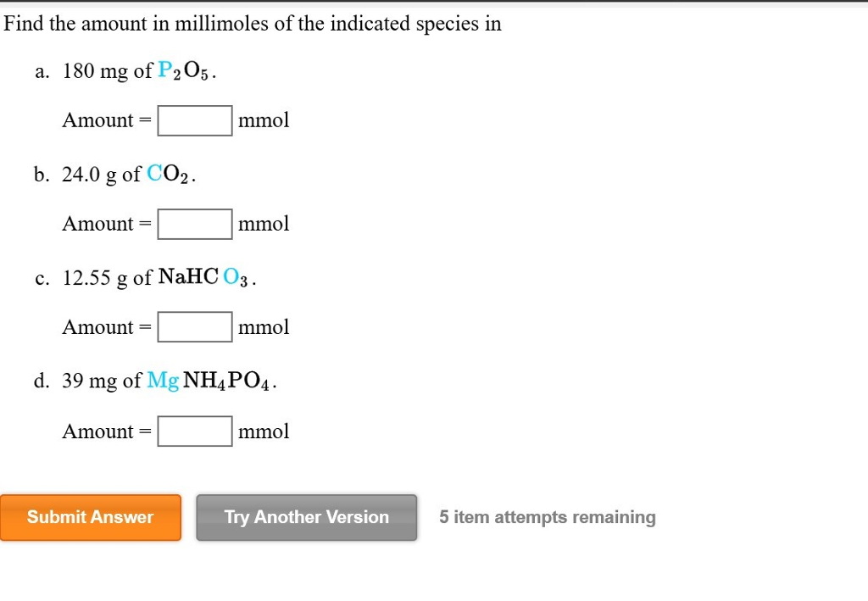Click the Amount input field for part a
Viewport: 868px width, 601px height.
(x=194, y=120)
